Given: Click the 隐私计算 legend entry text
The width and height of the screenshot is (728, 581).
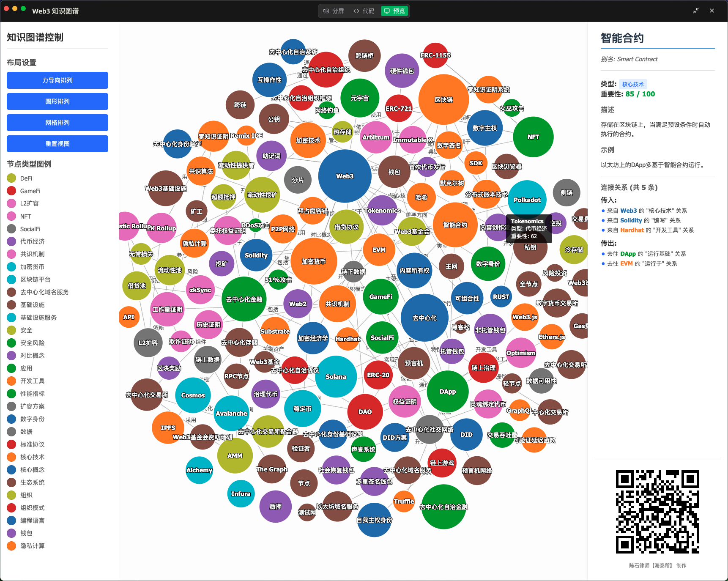Looking at the screenshot, I should 33,546.
